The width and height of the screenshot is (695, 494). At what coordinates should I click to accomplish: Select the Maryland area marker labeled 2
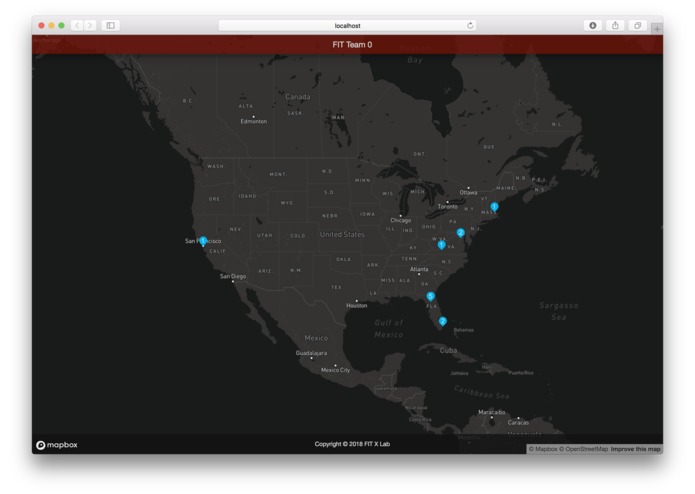tap(461, 233)
